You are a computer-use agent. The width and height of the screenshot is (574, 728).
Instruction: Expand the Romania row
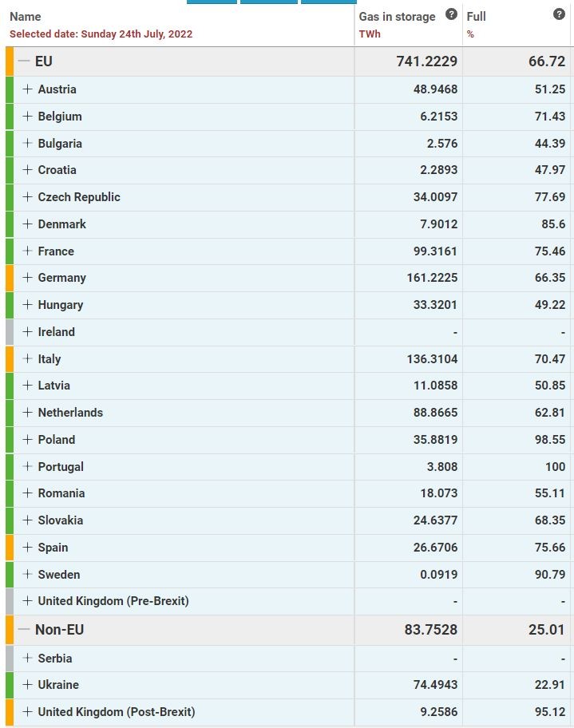[27, 493]
